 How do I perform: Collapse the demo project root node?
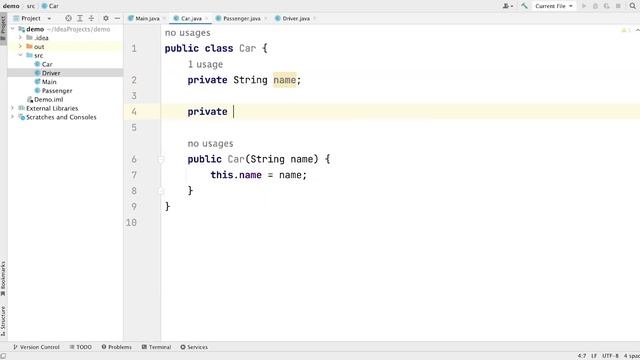click(13, 29)
